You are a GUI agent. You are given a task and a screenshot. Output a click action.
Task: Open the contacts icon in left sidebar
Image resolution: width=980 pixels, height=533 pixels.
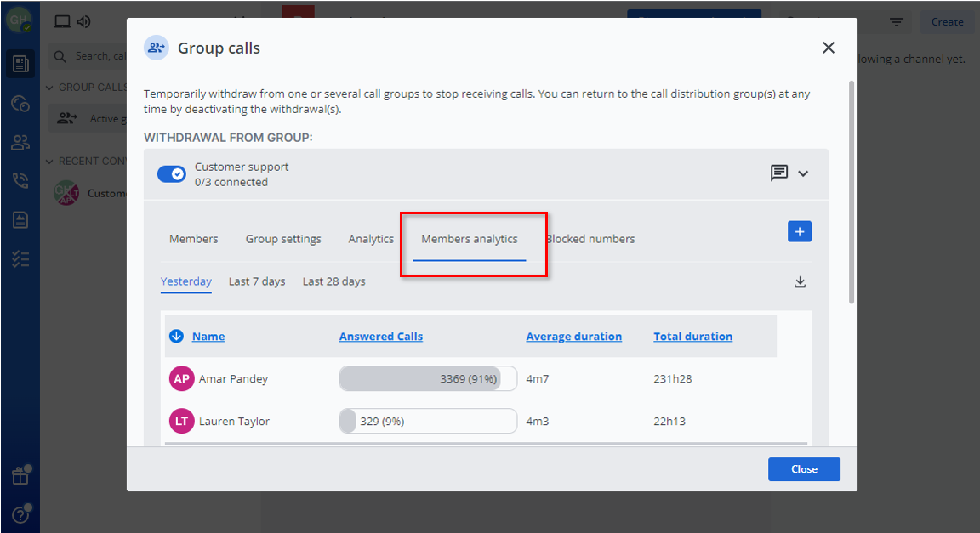(x=20, y=143)
